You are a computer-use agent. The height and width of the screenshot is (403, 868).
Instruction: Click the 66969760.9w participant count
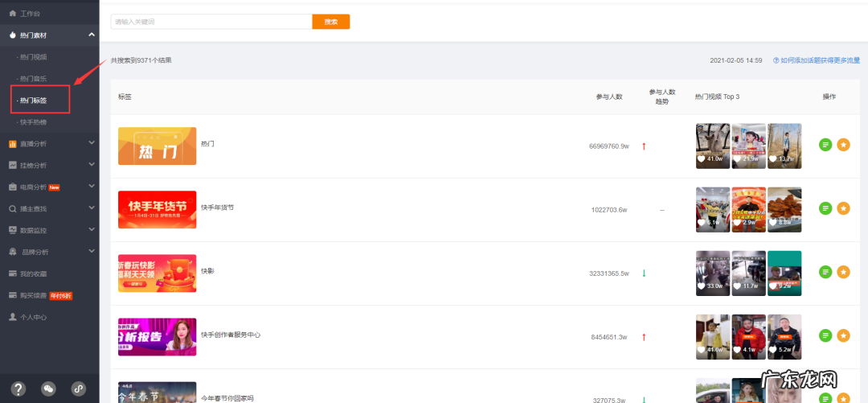coord(609,146)
